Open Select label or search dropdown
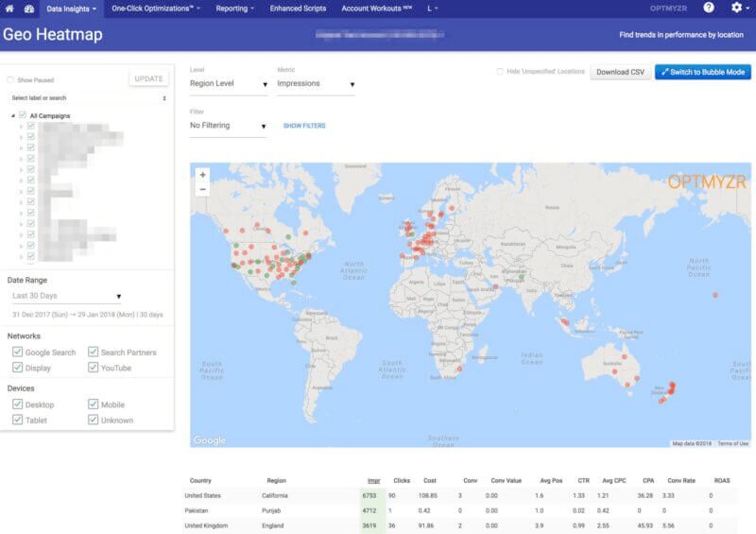The height and width of the screenshot is (534, 756). tap(88, 98)
